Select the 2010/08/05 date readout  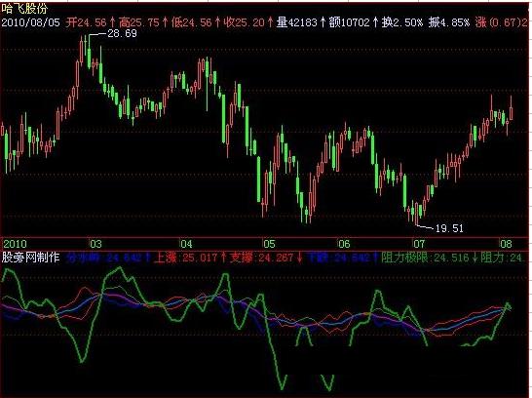tap(31, 22)
